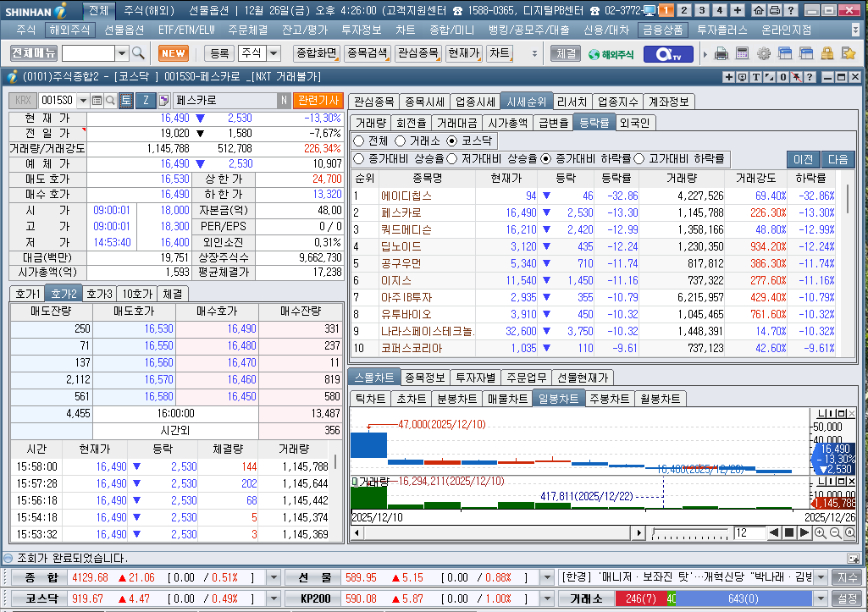
Task: Switch to the 시가총액 sub-tab
Action: 507,123
